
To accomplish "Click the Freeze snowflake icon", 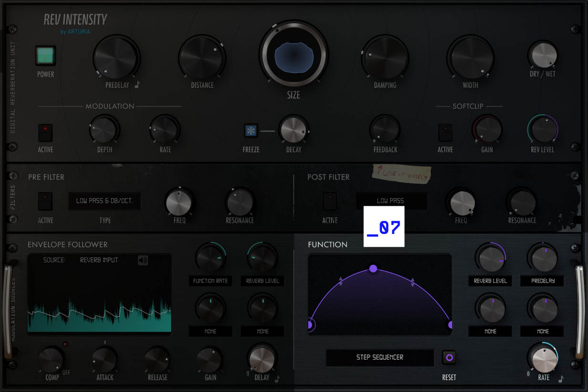I will click(251, 130).
